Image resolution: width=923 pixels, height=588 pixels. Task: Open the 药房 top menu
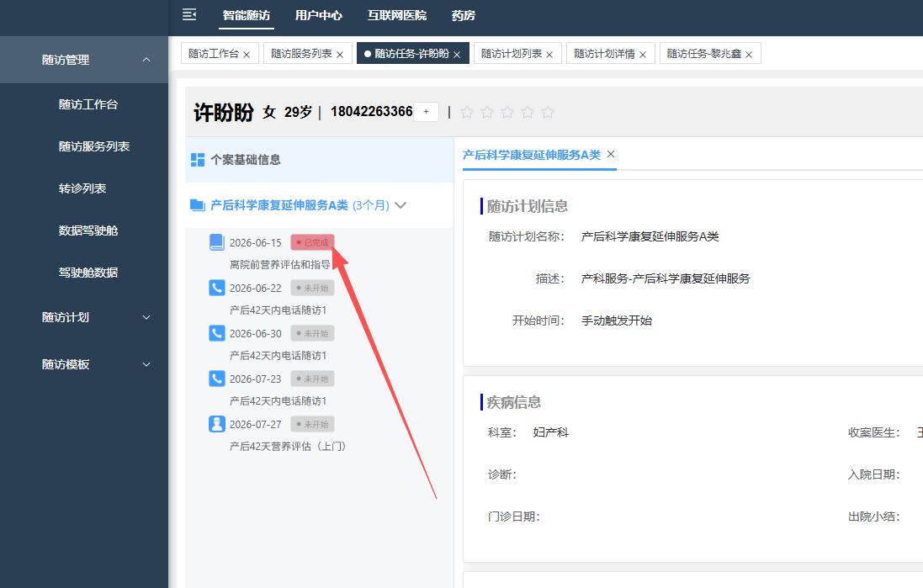click(x=464, y=15)
